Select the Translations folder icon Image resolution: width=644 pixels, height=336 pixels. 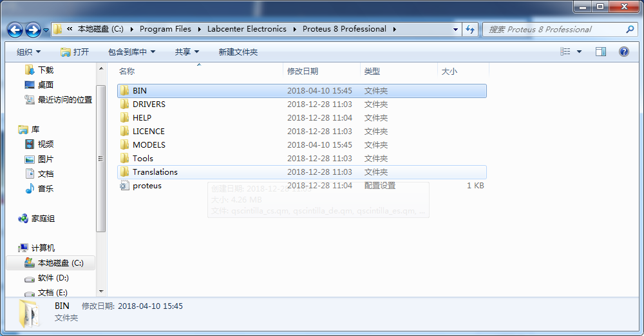(124, 172)
